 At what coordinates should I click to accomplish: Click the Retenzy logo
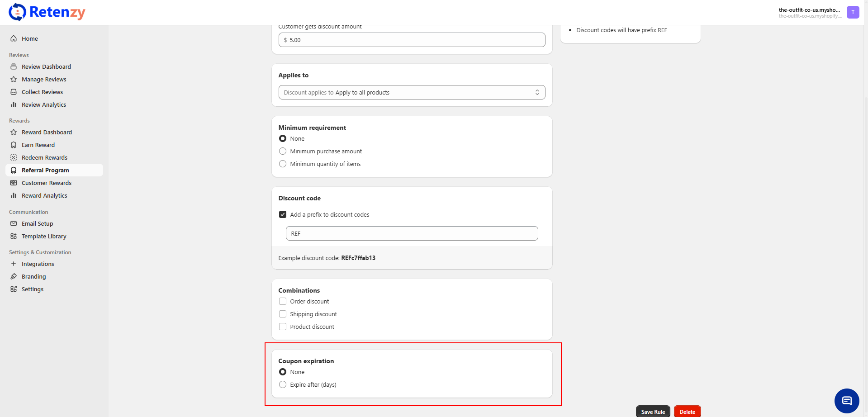click(x=47, y=12)
